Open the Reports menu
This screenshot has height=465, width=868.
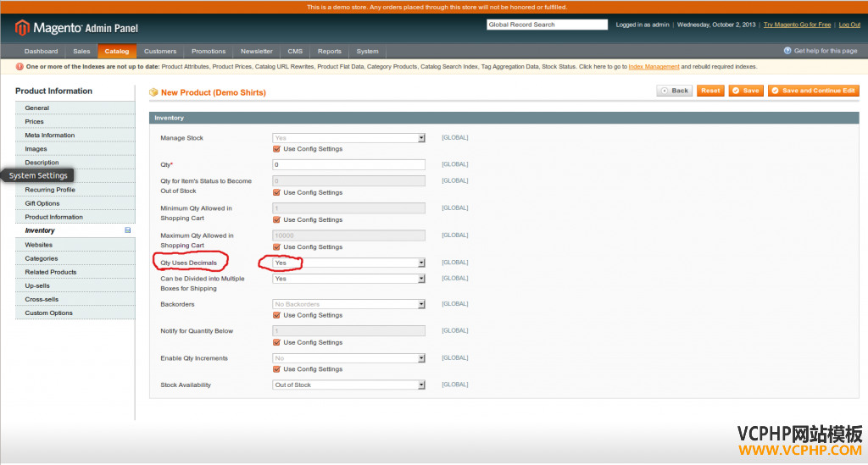click(x=330, y=52)
